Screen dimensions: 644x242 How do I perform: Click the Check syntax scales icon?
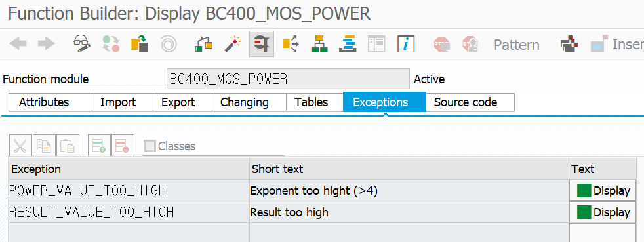(203, 44)
